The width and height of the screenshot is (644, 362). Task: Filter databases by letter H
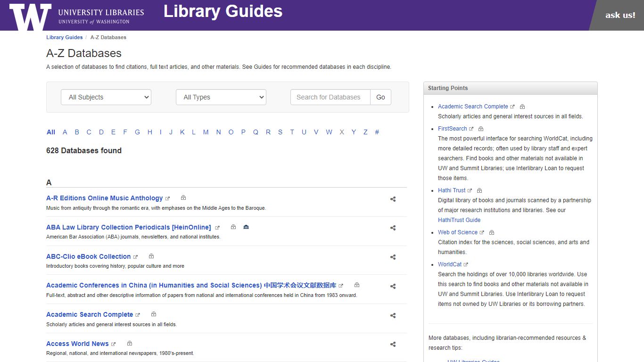click(150, 132)
